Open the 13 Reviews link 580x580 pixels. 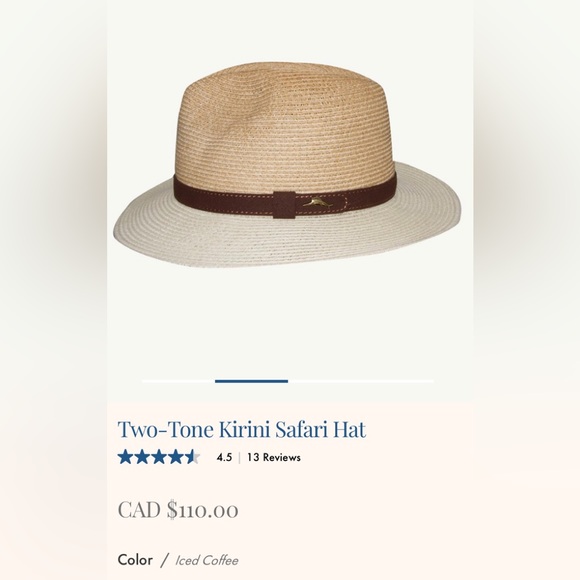click(x=274, y=458)
